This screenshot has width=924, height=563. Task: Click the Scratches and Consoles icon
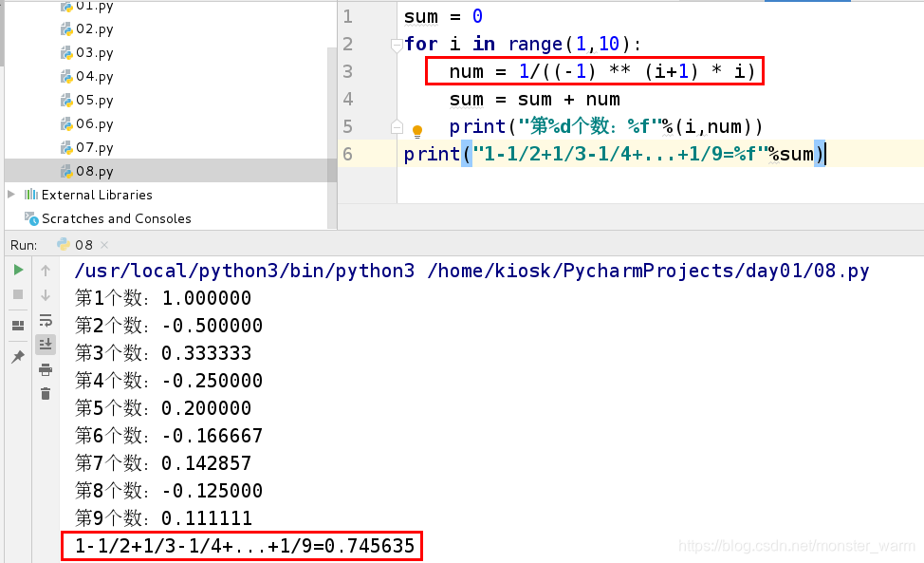pos(31,218)
